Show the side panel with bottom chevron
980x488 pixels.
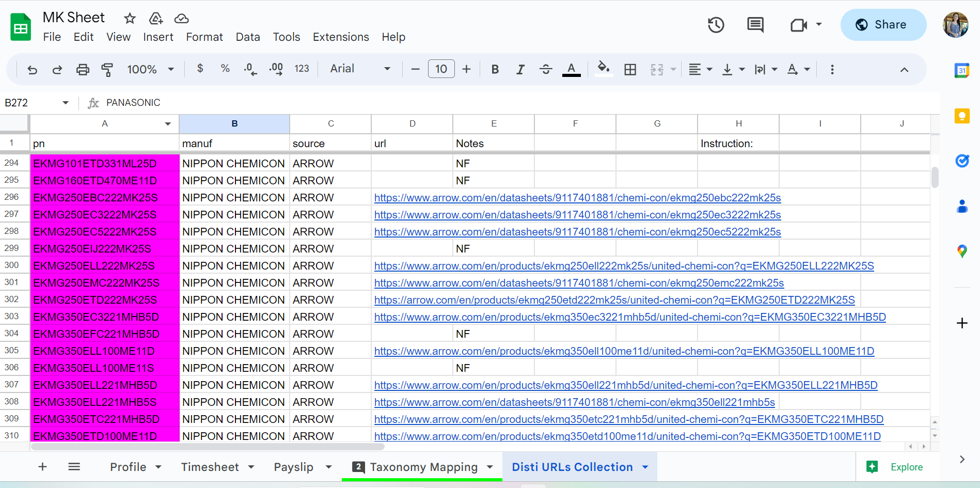point(962,460)
